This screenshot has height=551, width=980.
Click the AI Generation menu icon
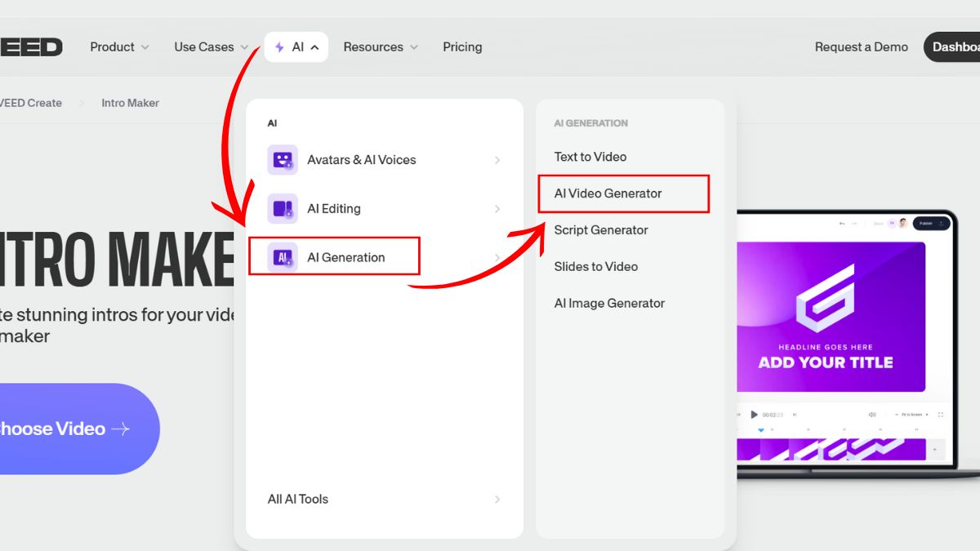(x=283, y=257)
